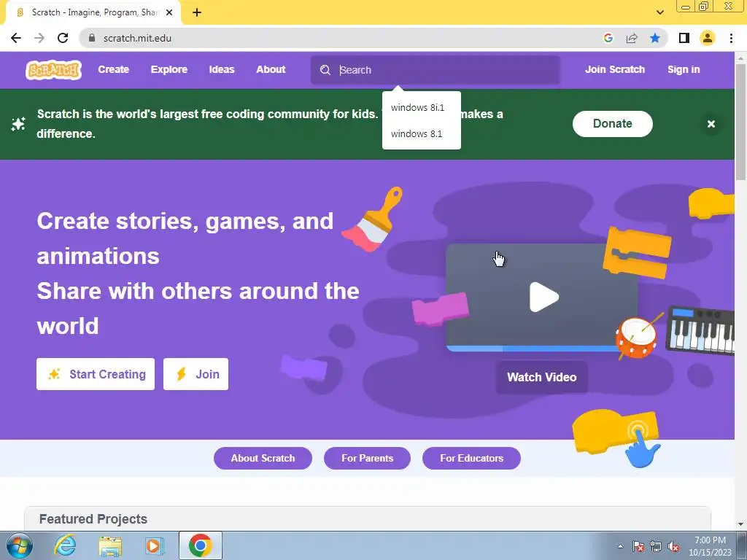
Task: Click the browser forward arrow
Action: (39, 38)
